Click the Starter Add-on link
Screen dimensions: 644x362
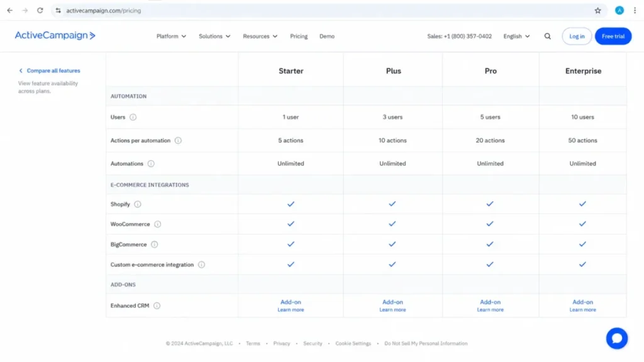pos(291,302)
